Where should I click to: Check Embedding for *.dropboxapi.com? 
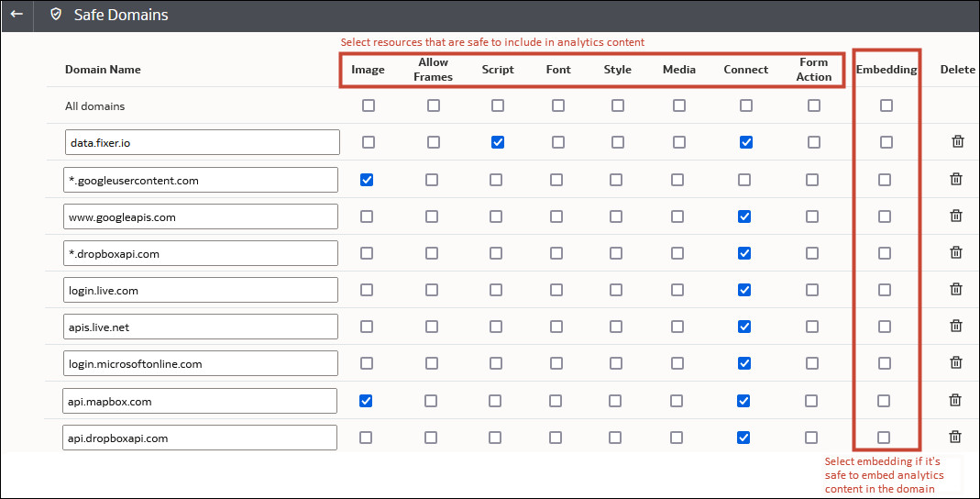[x=885, y=253]
